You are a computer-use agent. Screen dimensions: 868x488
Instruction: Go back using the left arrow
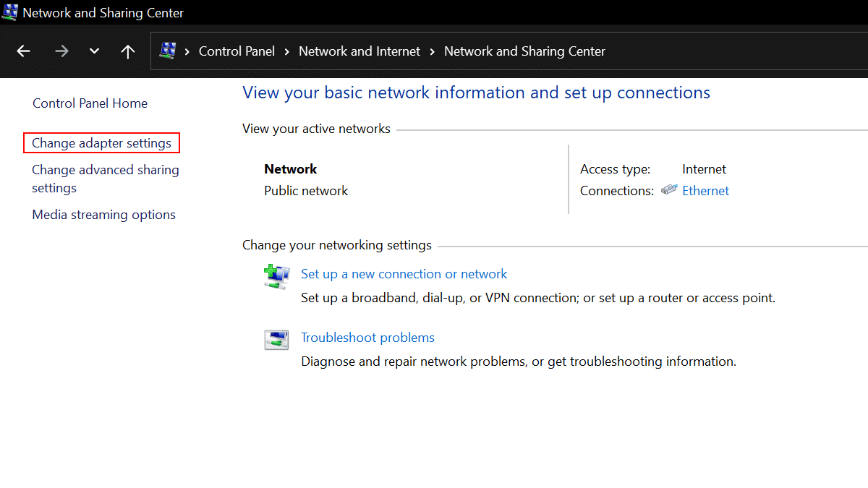click(24, 51)
